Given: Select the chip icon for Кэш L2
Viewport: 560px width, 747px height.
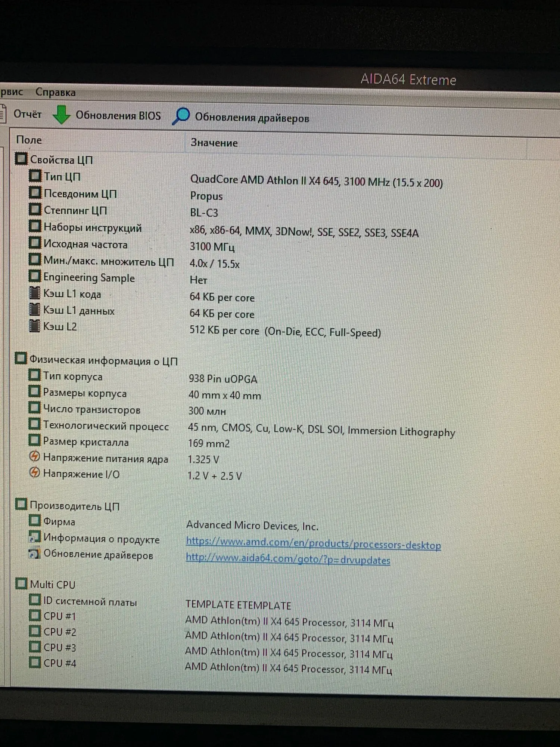Looking at the screenshot, I should coord(34,326).
